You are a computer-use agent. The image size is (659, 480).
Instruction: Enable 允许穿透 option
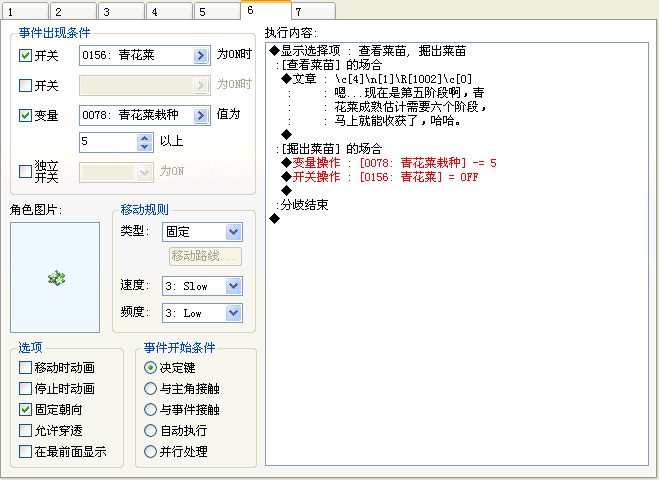(25, 430)
